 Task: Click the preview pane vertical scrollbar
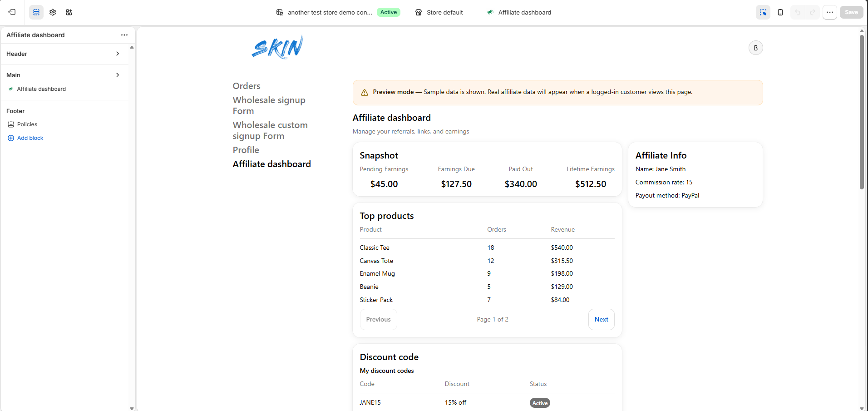pos(862,112)
